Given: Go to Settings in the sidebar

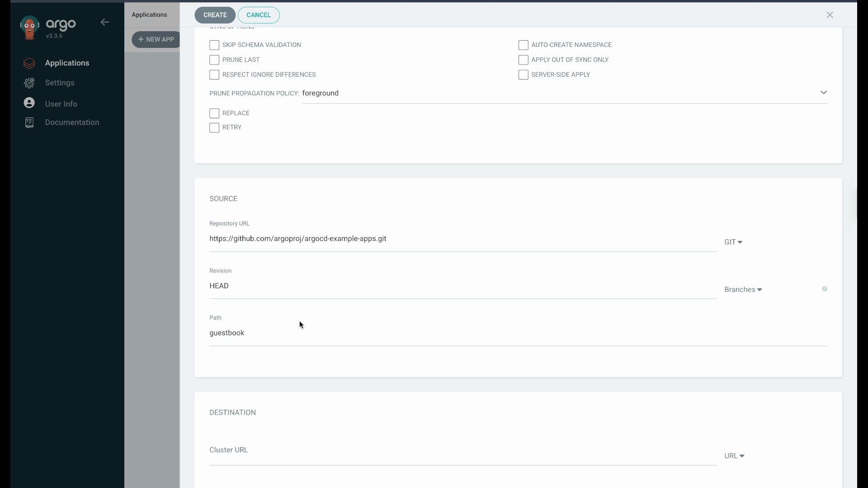Looking at the screenshot, I should point(60,83).
